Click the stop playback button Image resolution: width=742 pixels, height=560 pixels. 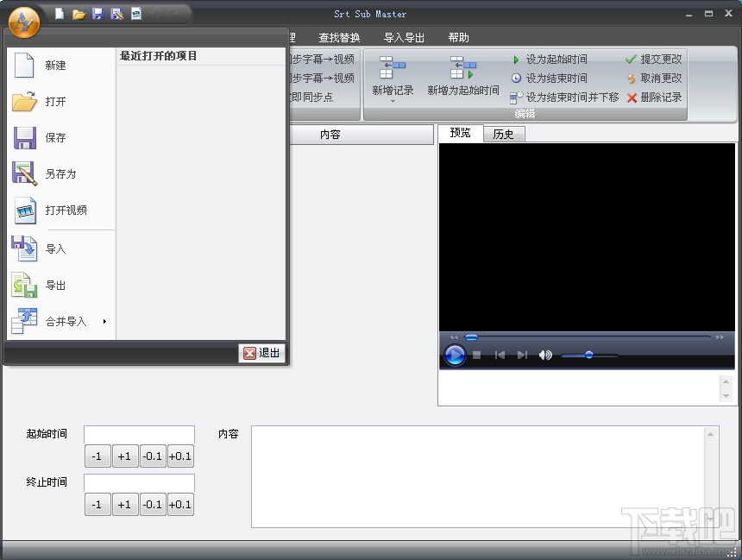(x=477, y=355)
